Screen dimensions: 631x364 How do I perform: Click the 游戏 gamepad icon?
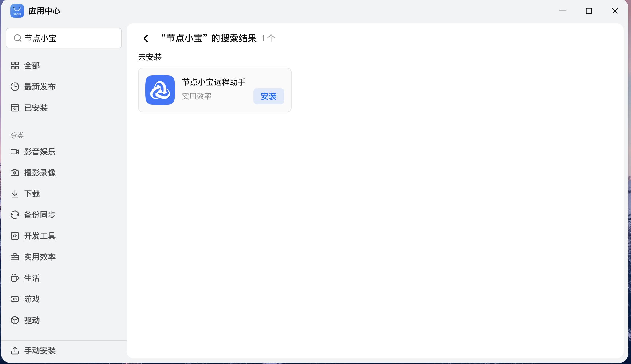click(15, 299)
